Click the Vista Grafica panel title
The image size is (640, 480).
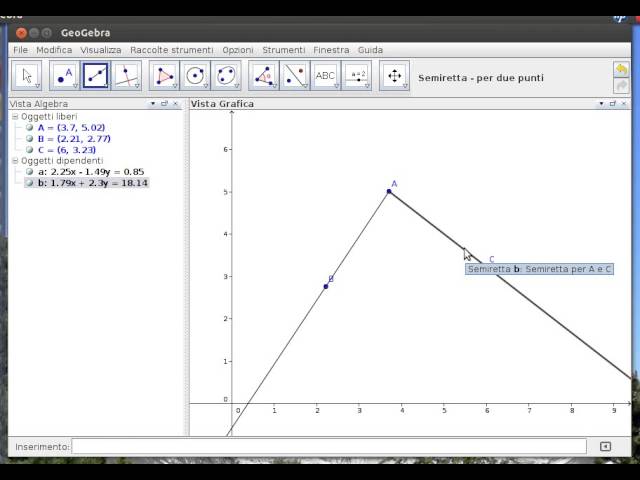[x=222, y=104]
